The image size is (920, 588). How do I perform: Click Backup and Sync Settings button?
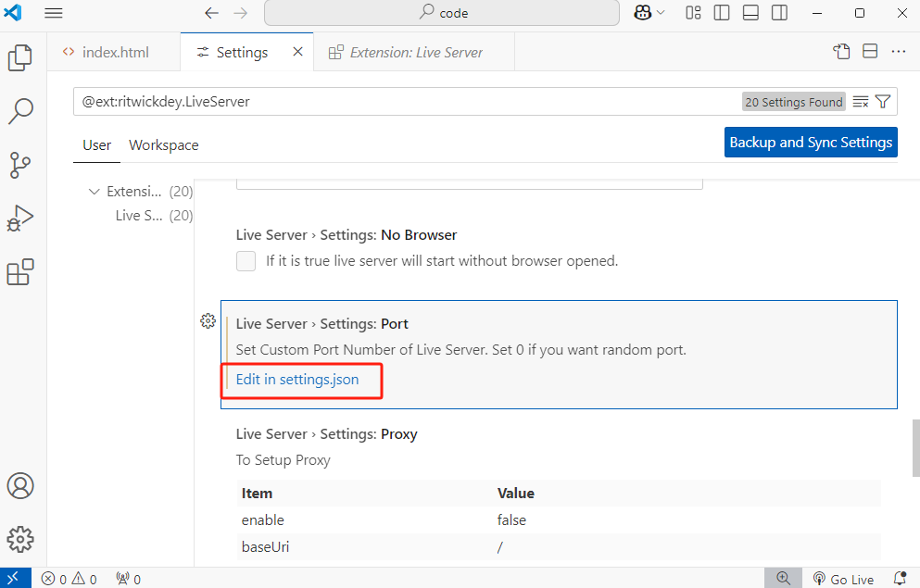point(811,143)
